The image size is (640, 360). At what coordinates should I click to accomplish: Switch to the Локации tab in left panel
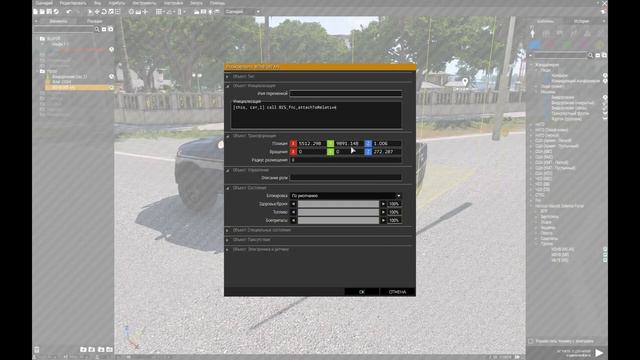(x=94, y=21)
